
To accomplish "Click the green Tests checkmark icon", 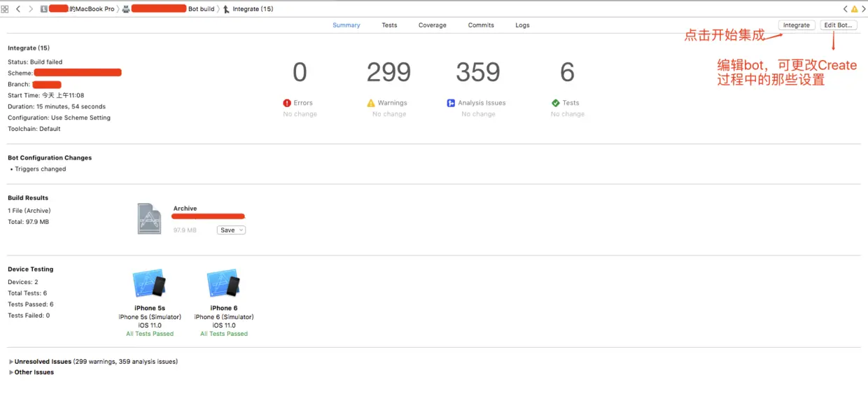I will 556,103.
